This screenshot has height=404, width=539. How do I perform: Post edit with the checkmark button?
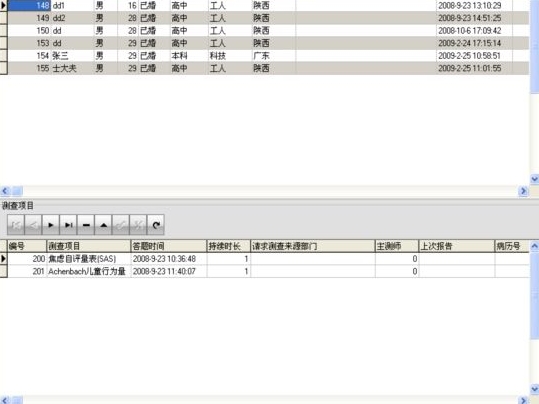(121, 225)
